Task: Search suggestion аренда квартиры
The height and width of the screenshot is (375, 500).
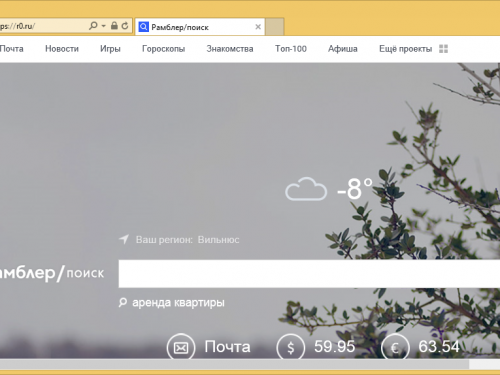Action: click(x=178, y=303)
